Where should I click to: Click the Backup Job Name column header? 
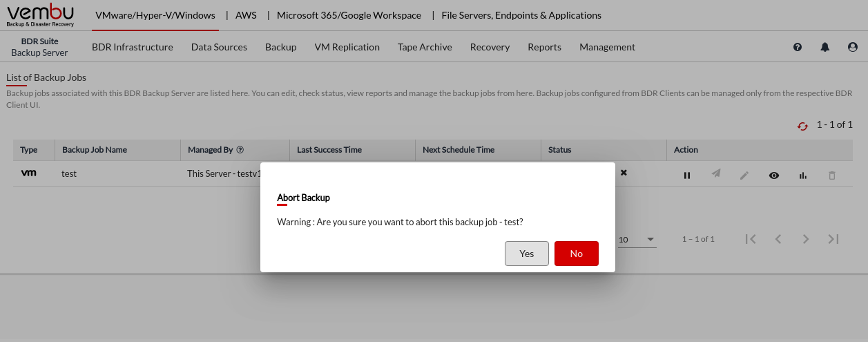95,150
